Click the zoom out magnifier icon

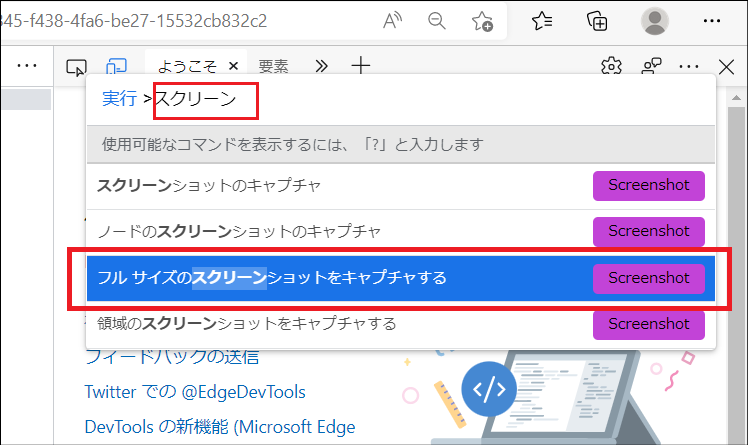coord(436,21)
